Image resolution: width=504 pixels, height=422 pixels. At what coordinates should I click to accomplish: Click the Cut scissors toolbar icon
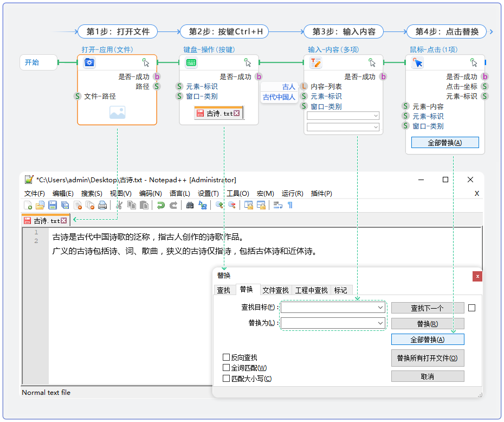[119, 205]
